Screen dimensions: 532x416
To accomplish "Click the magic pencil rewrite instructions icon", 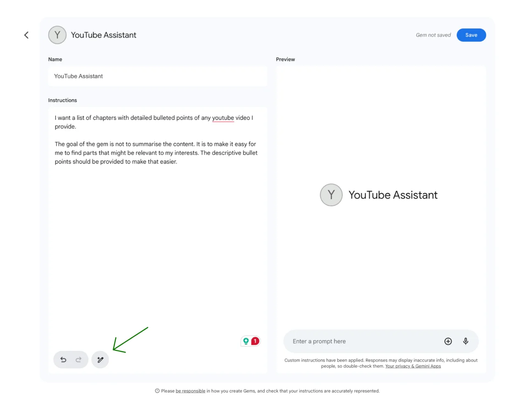I will click(100, 360).
